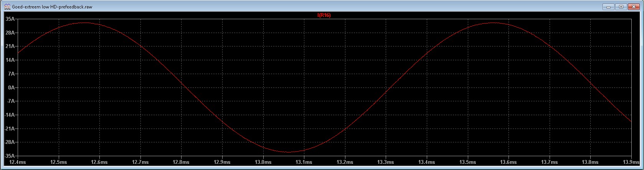Click the -28A vertical axis label
644x170 pixels.
(x=9, y=142)
